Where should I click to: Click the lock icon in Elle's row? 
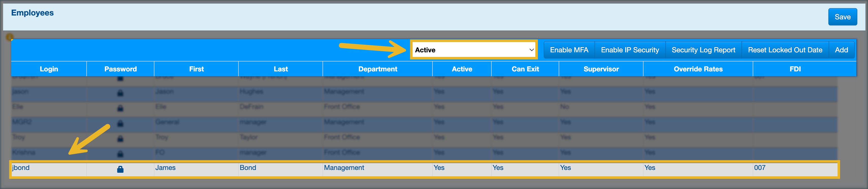click(120, 108)
